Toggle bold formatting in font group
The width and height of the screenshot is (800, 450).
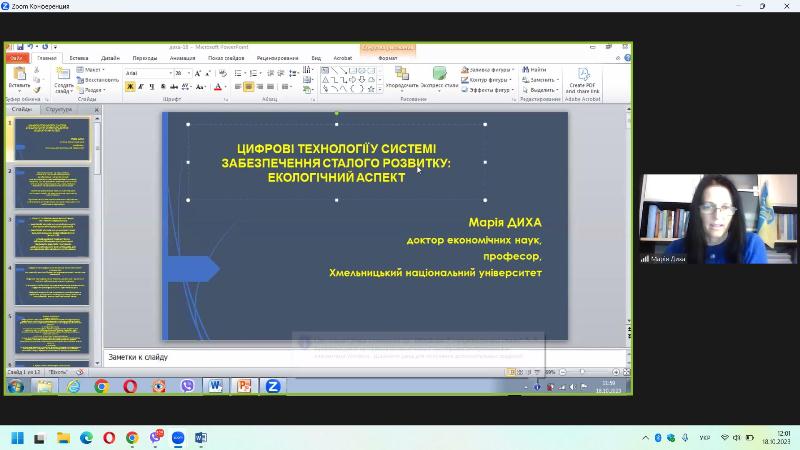(x=130, y=87)
